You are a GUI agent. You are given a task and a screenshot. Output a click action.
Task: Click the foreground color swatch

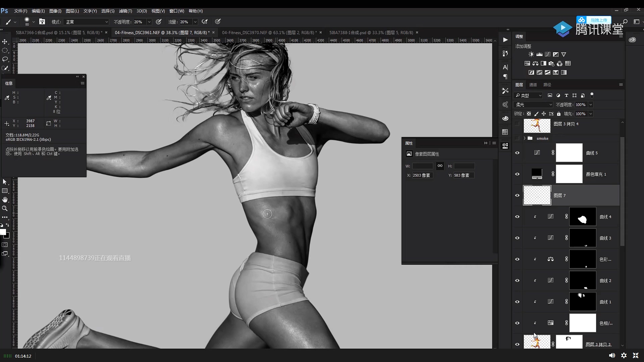[3, 232]
